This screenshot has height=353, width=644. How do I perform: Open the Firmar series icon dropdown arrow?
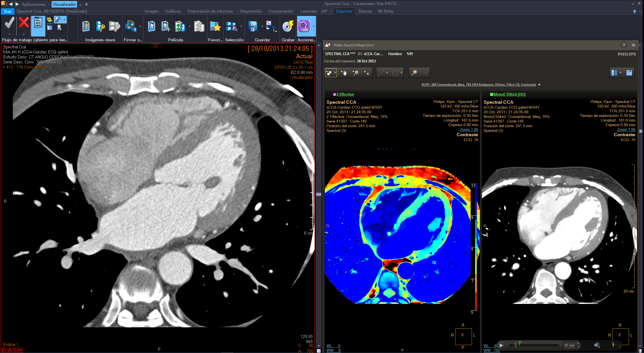140,26
